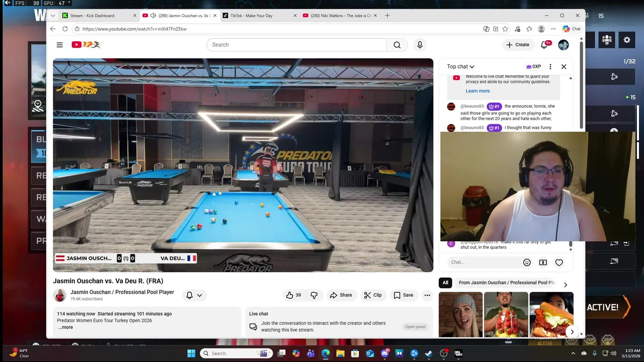Show next Shorts with the arrow button
Viewport: 644px width, 362px height.
point(572,332)
